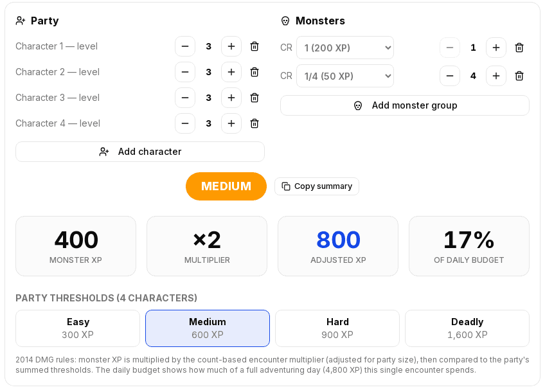Reduce count of CR 1/4 monsters
This screenshot has height=392, width=545.
point(450,76)
